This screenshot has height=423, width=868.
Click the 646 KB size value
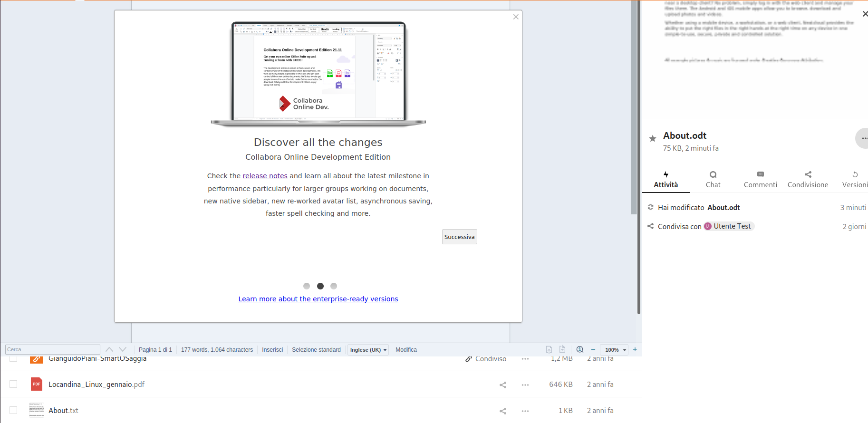tap(561, 385)
